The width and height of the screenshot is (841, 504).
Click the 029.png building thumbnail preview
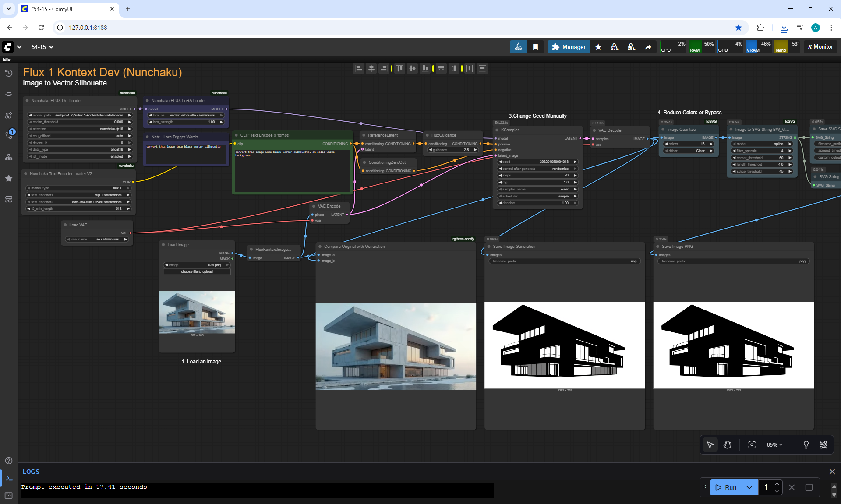click(x=197, y=312)
